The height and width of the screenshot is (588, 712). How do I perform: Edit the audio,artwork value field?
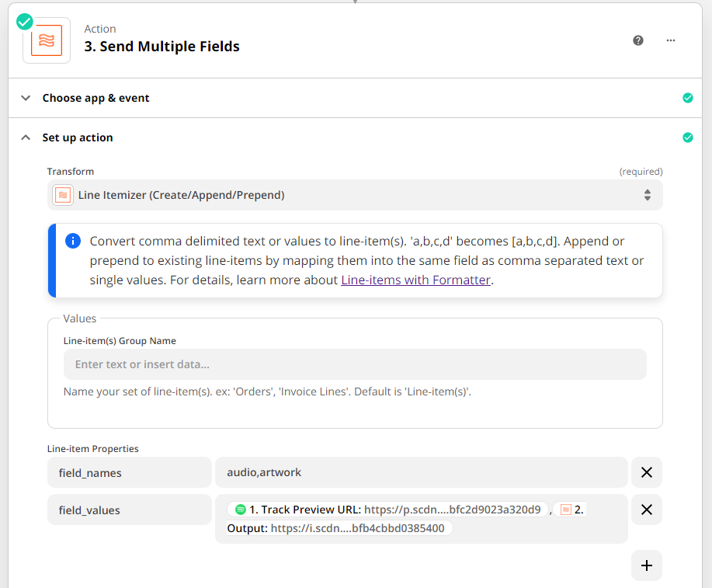(x=422, y=472)
